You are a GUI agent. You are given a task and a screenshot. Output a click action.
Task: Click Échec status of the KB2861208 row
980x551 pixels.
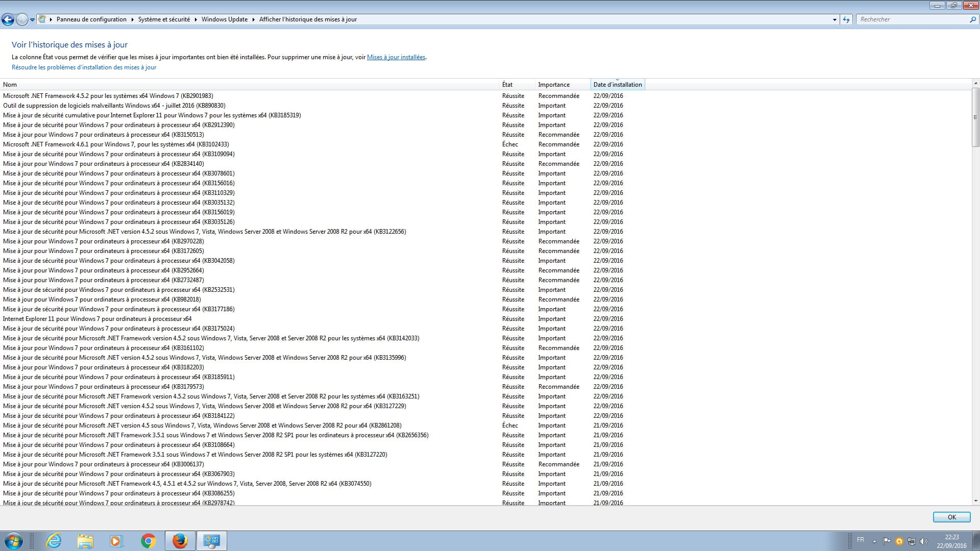(510, 425)
